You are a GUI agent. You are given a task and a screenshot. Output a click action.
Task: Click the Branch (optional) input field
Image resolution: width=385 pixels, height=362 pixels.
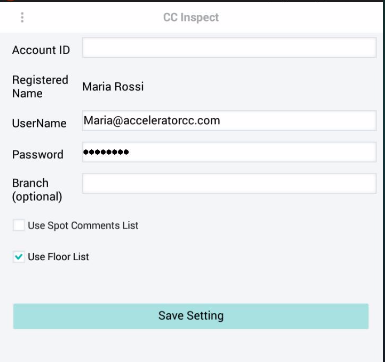[x=229, y=183]
